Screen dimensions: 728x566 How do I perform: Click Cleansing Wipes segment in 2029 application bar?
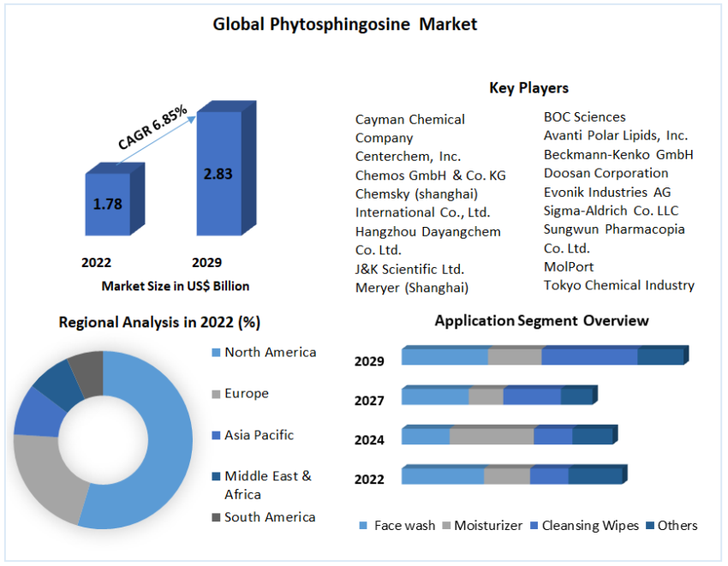589,356
